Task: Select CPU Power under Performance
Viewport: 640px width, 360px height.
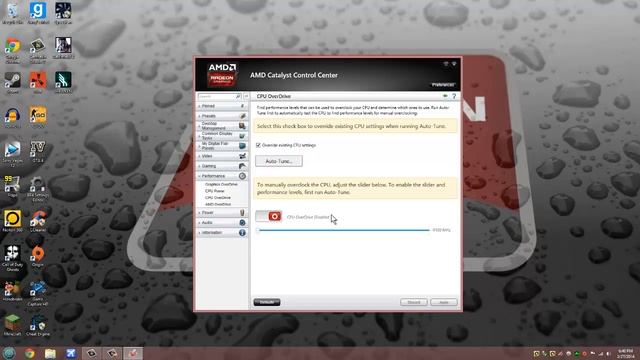Action: point(215,191)
